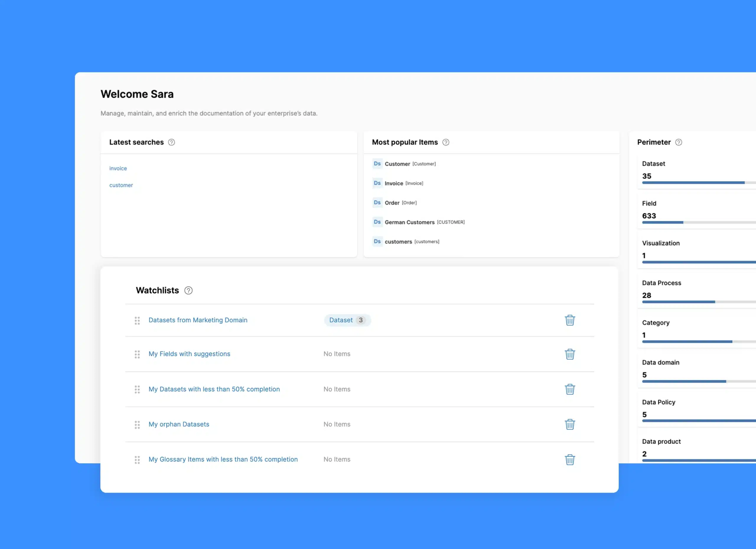Select the Data domain perimeter card

[697, 370]
